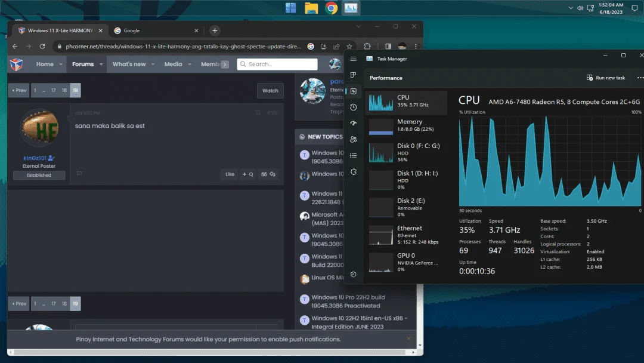Image resolution: width=644 pixels, height=363 pixels.
Task: Click phcorner forum logo
Action: click(x=17, y=64)
